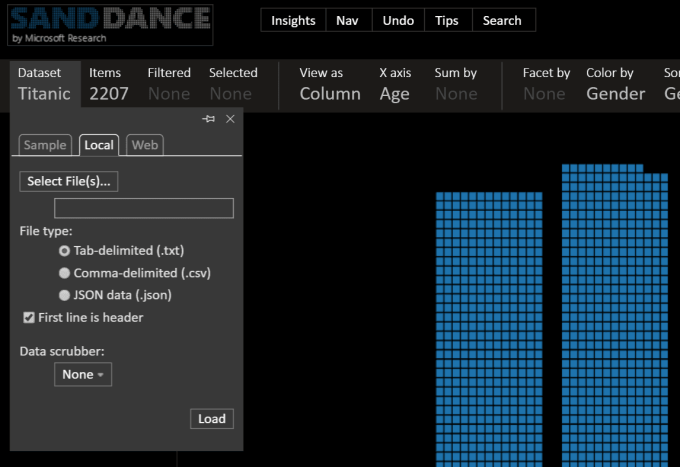This screenshot has height=467, width=680.
Task: Open the Selected panel
Action: tap(233, 84)
